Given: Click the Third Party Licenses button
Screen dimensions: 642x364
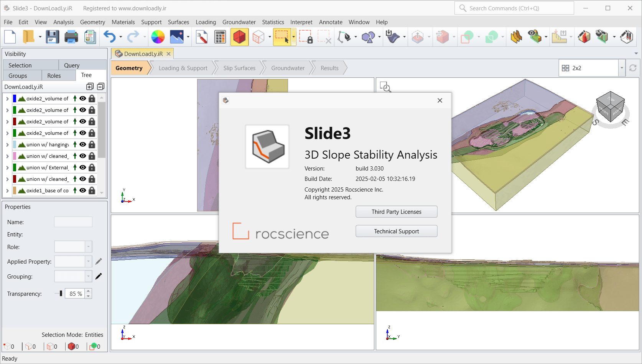Looking at the screenshot, I should pyautogui.click(x=397, y=212).
